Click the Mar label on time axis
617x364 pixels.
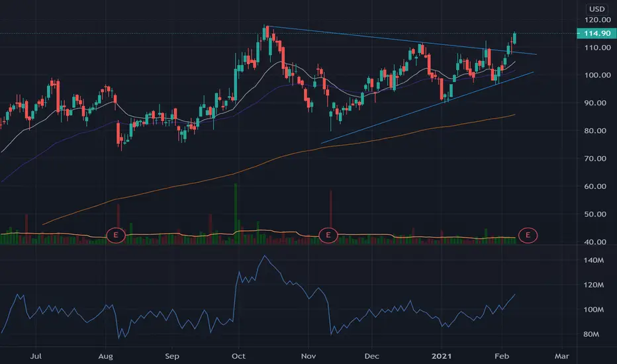562,356
